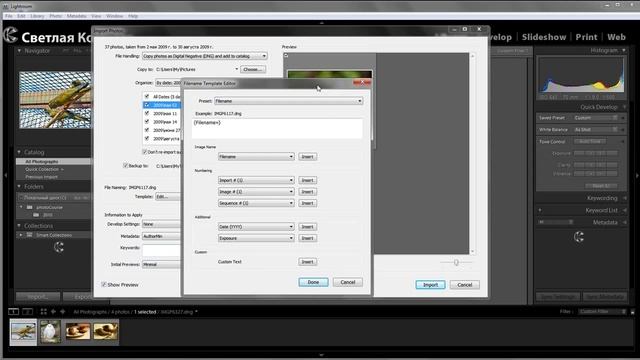Toggle Don't re-import suspected duplicates checkbox
The height and width of the screenshot is (360, 640).
tap(144, 152)
